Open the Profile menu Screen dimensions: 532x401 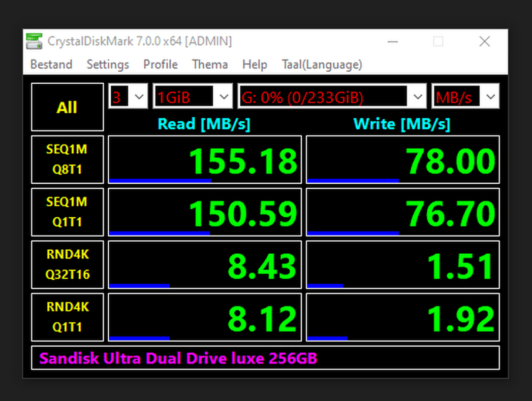[161, 64]
